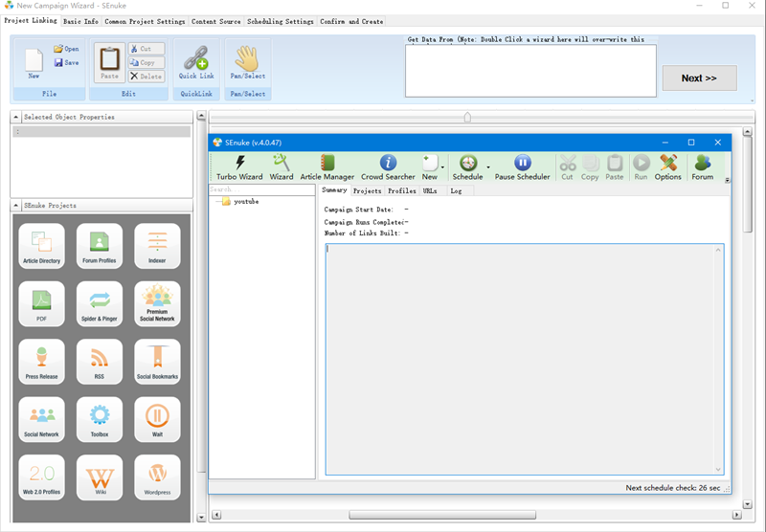Open Crowd Searcher in SEnuke toolbar
The height and width of the screenshot is (532, 766).
[x=388, y=167]
